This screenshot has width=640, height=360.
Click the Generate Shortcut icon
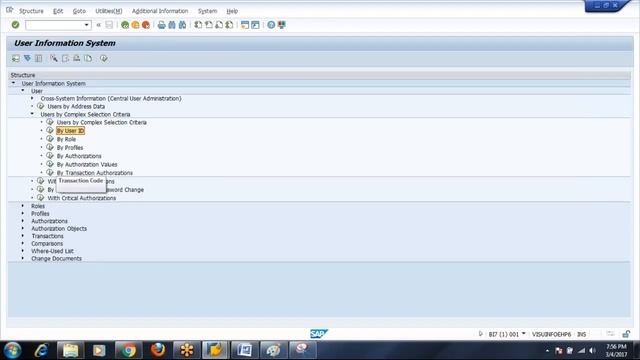[256, 25]
